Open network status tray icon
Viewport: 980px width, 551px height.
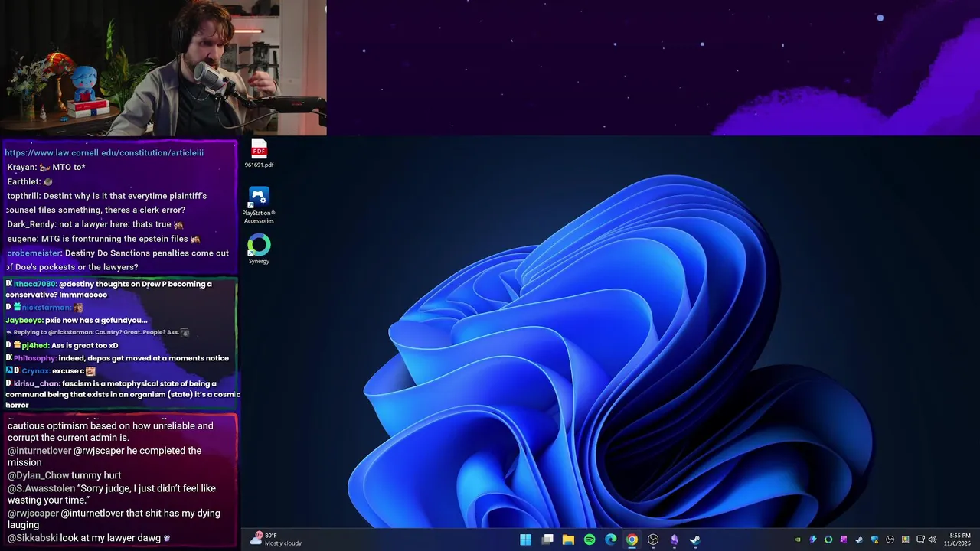click(x=920, y=540)
